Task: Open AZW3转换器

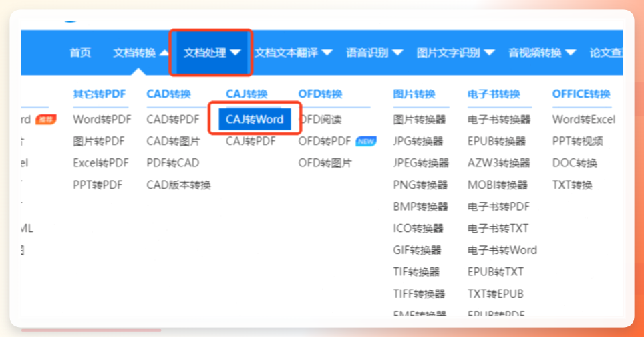Action: pos(499,163)
